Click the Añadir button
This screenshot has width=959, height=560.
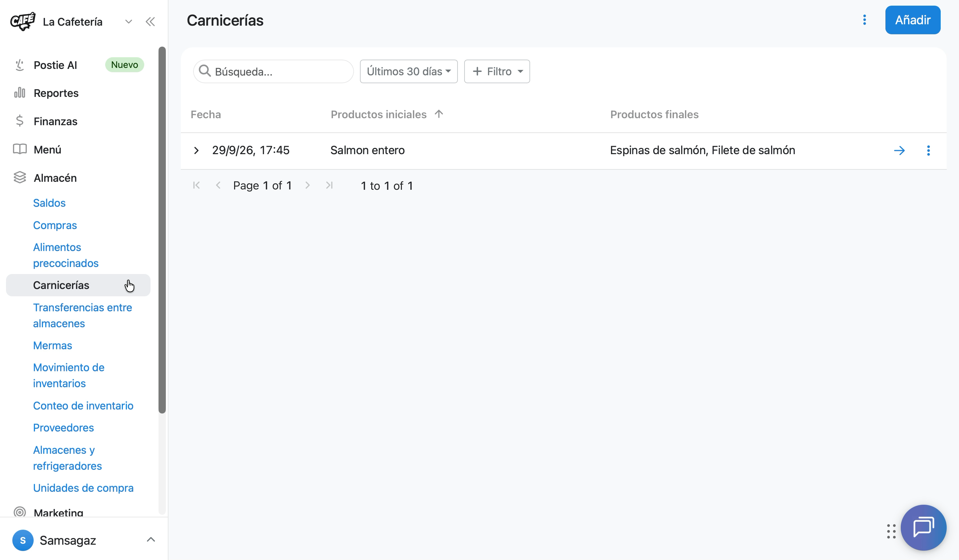(913, 20)
